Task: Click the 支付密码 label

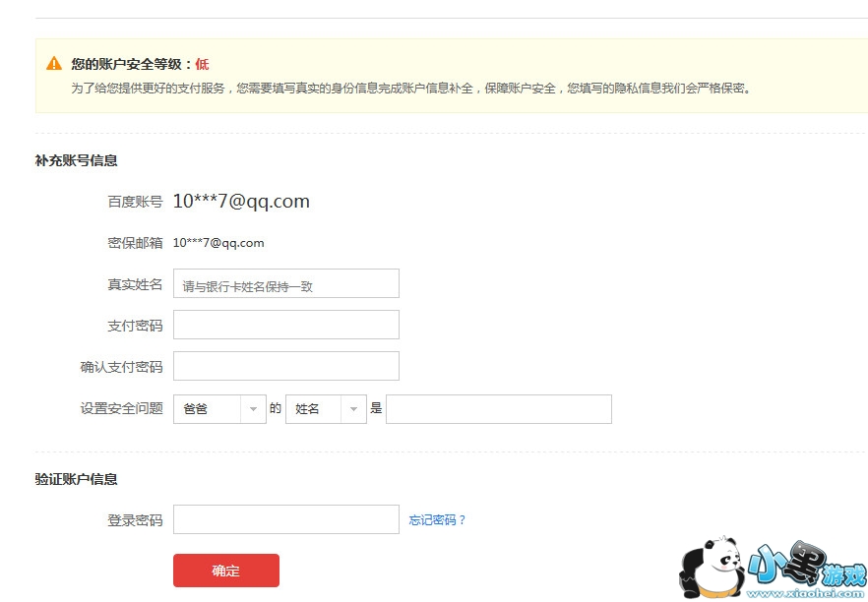Action: (135, 326)
